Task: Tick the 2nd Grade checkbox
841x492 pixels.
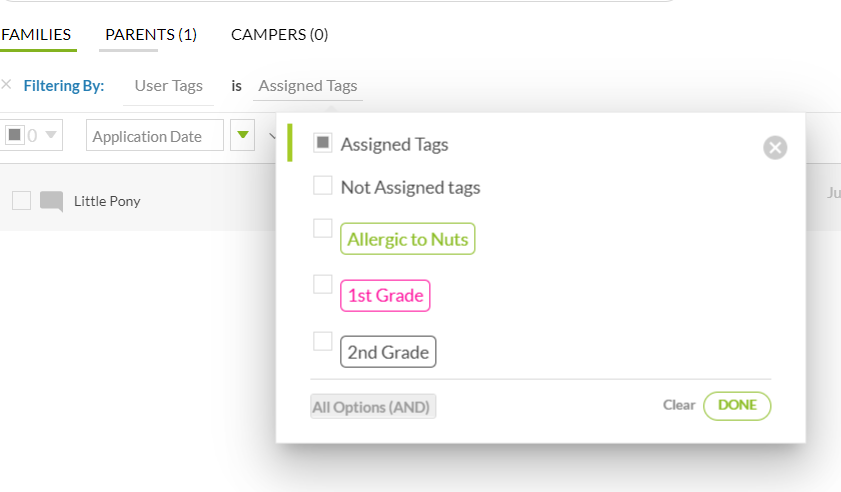Action: tap(322, 341)
